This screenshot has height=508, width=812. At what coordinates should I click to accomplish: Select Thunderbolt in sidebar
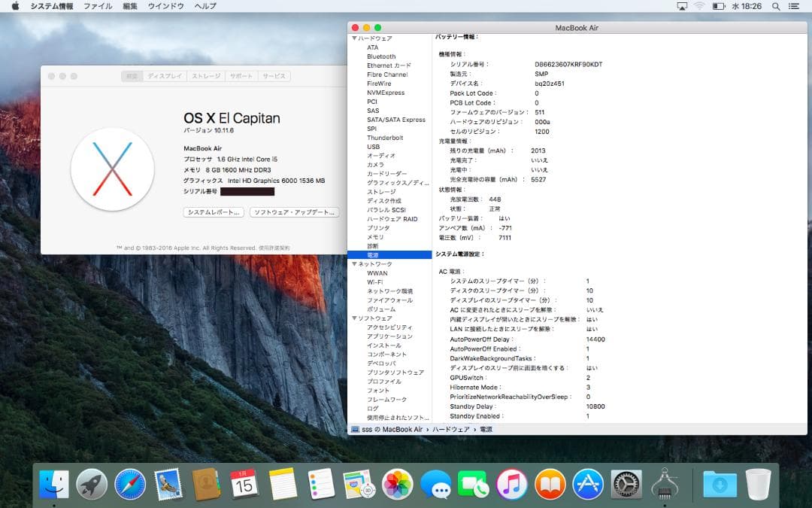pyautogui.click(x=385, y=138)
